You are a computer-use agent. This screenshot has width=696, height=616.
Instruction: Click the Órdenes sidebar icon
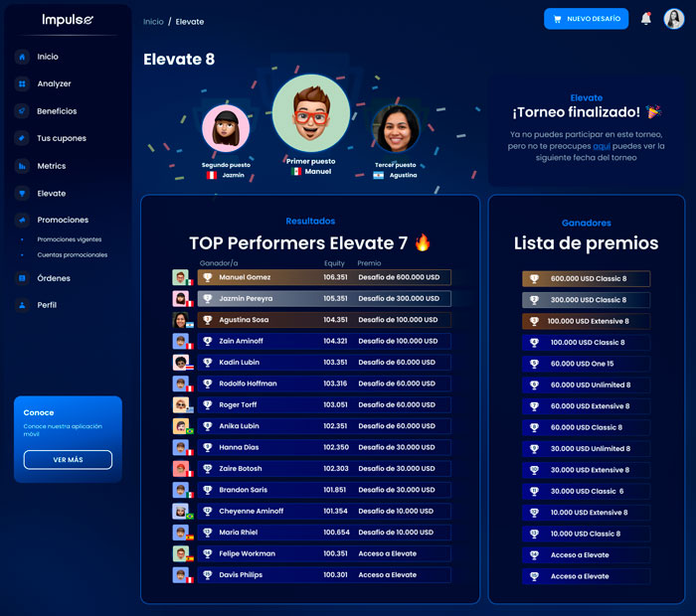click(x=22, y=278)
